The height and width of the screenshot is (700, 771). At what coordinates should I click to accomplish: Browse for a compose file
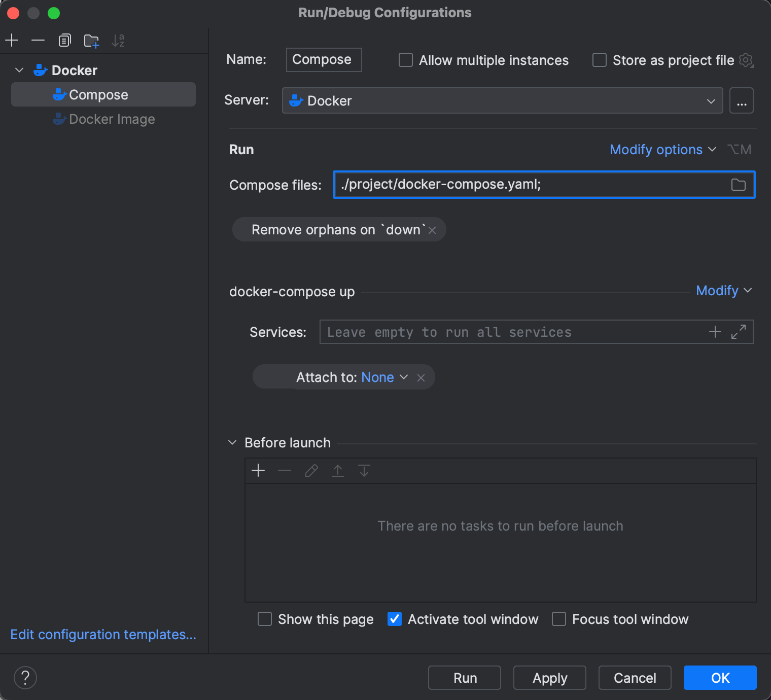tap(738, 185)
